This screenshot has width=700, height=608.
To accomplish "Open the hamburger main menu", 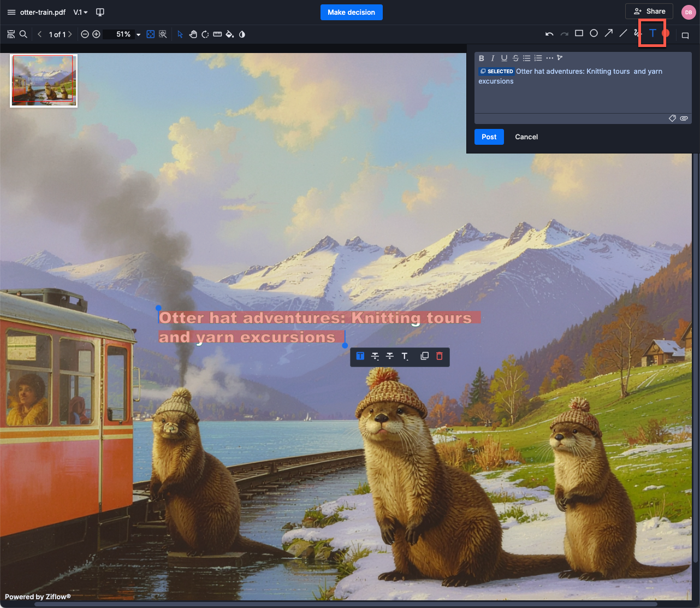I will [x=11, y=12].
